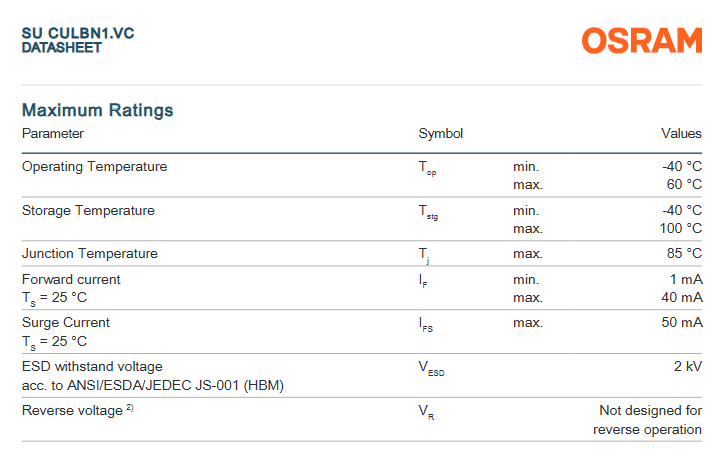Click the 50 mA surge current value
Viewport: 723px width, 463px height.
coord(682,322)
